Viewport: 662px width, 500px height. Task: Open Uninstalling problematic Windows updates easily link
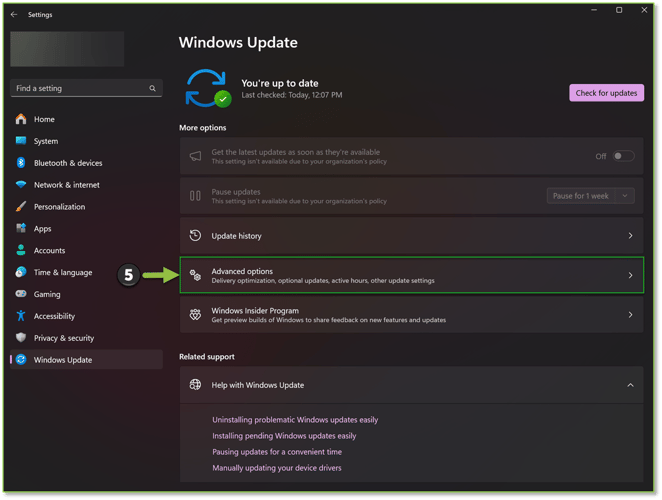coord(295,419)
